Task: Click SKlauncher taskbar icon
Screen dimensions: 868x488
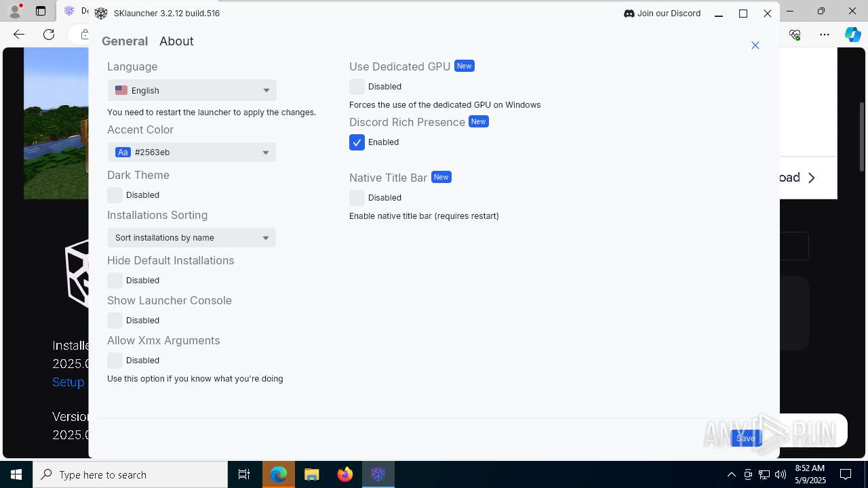Action: pyautogui.click(x=378, y=474)
